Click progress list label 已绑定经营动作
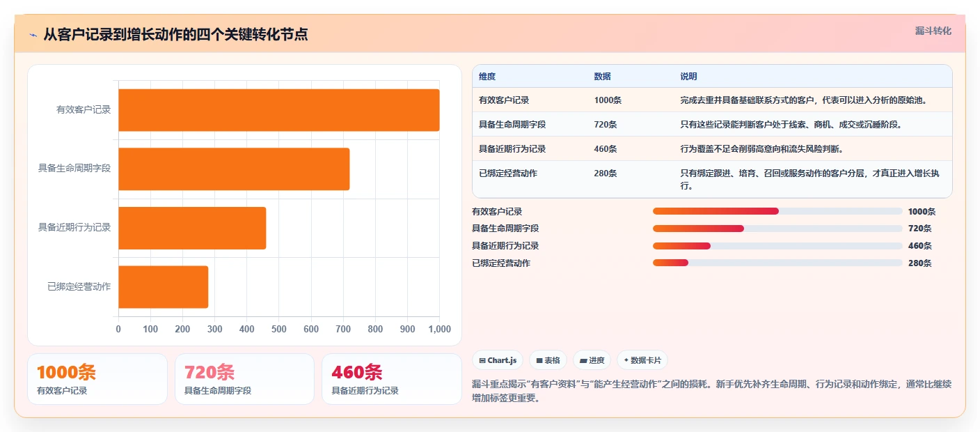Viewport: 980px width, 432px height. click(501, 263)
